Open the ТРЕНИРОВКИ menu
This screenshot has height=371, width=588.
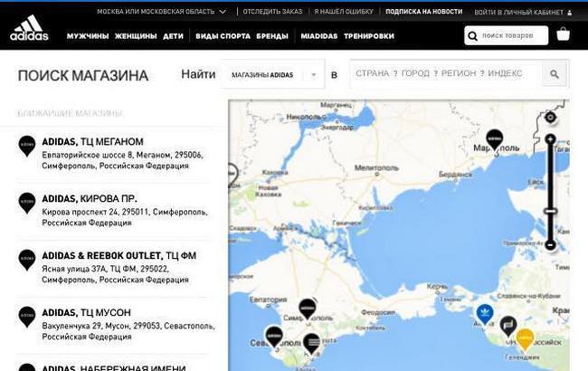click(369, 36)
